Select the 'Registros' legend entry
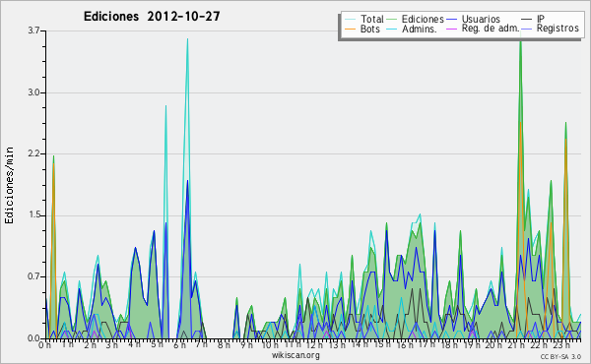This screenshot has height=364, width=591. coord(558,29)
